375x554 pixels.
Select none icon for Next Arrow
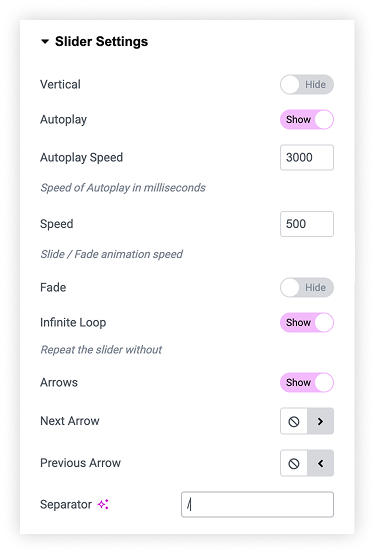pyautogui.click(x=294, y=421)
